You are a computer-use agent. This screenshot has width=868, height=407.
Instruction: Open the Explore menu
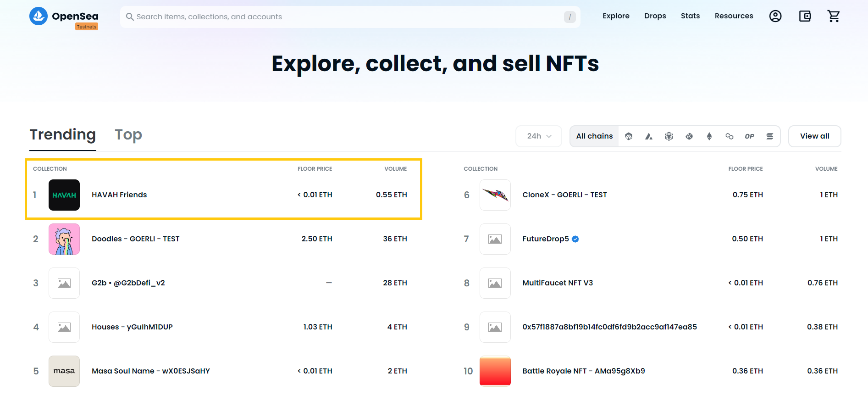(x=616, y=16)
